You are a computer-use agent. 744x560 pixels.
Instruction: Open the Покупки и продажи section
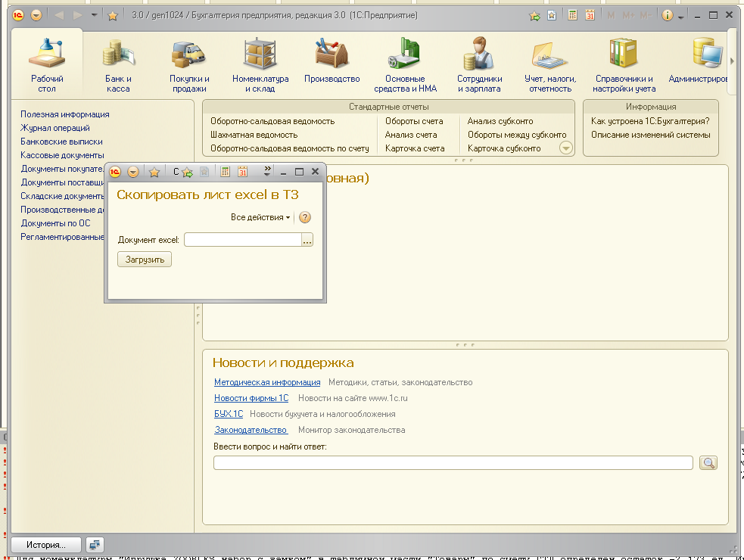pyautogui.click(x=189, y=64)
